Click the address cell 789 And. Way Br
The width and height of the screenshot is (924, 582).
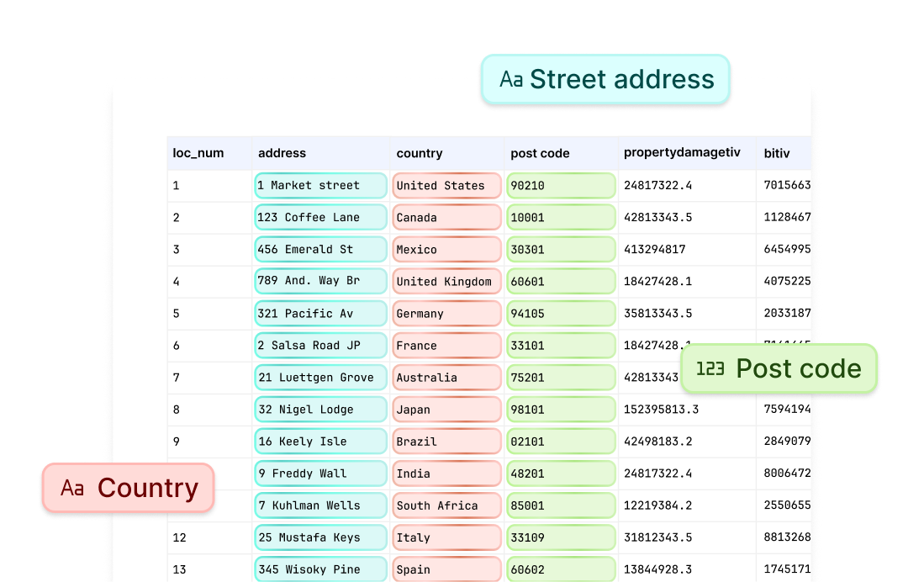click(320, 281)
